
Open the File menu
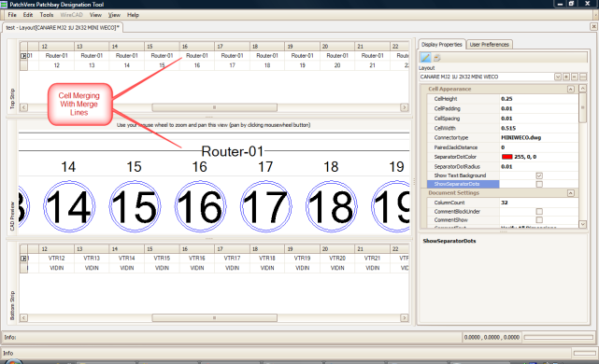click(x=12, y=15)
